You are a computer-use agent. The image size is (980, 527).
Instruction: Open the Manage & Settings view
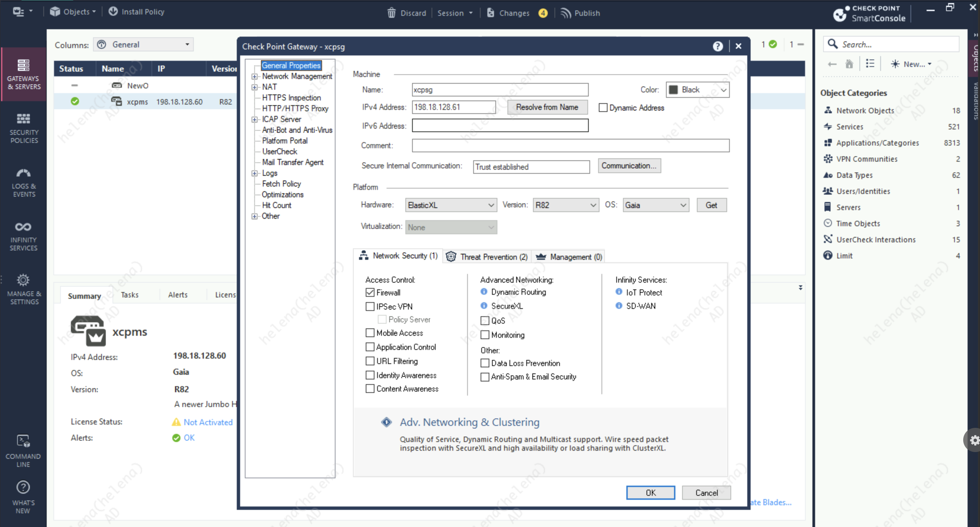[x=24, y=289]
